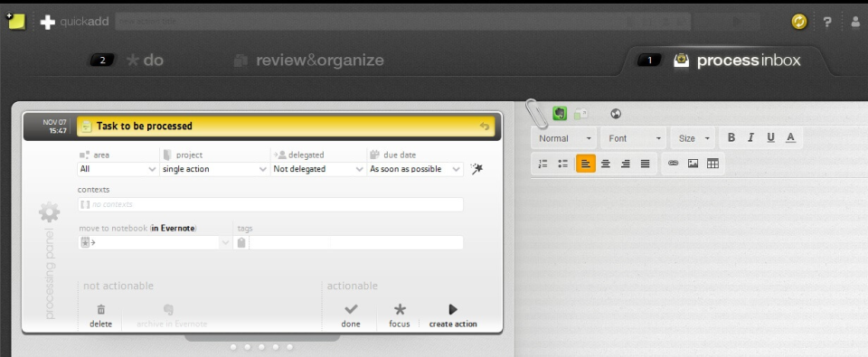Viewport: 868px width, 357px height.
Task: Open the delegated dropdown
Action: coord(318,169)
